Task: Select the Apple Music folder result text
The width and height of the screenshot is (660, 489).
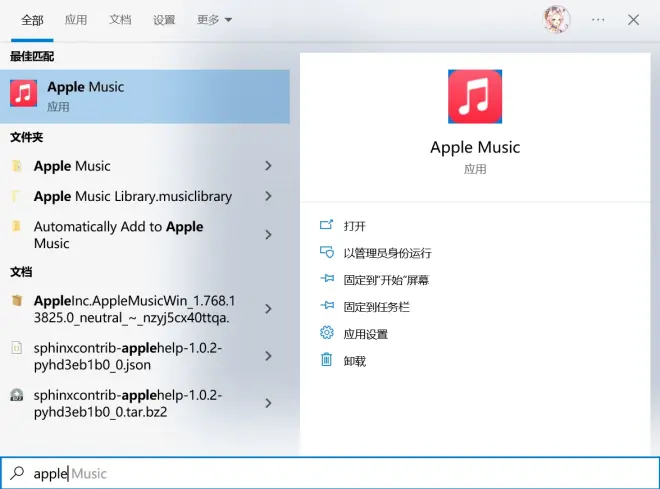Action: point(72,166)
